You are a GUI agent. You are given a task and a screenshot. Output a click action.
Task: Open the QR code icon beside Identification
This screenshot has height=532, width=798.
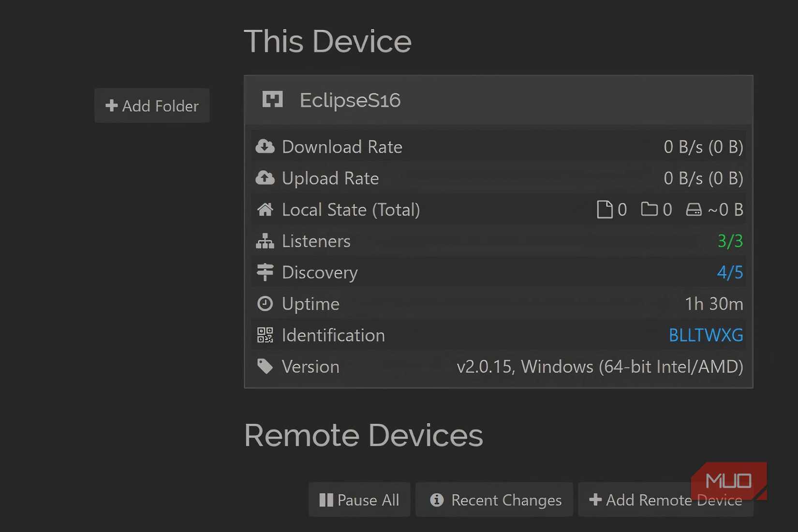[265, 335]
